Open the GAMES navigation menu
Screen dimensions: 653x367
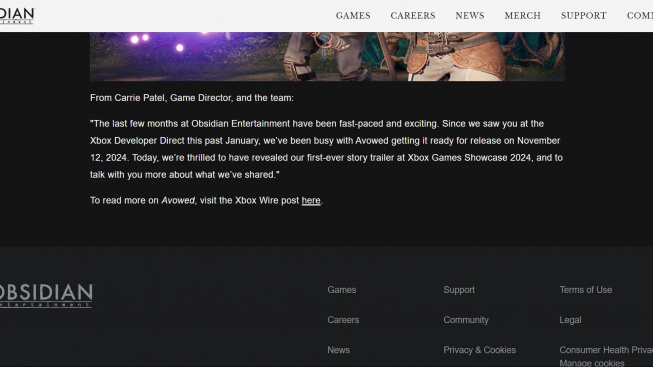pos(353,16)
